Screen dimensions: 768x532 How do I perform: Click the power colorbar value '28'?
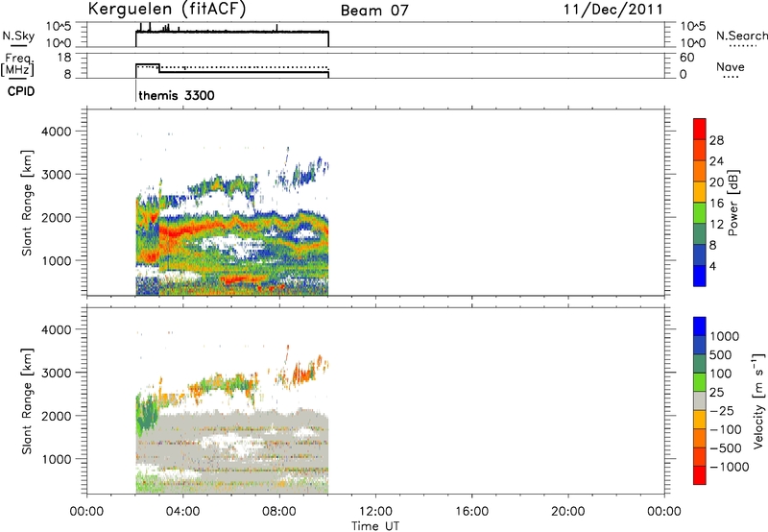[x=716, y=140]
